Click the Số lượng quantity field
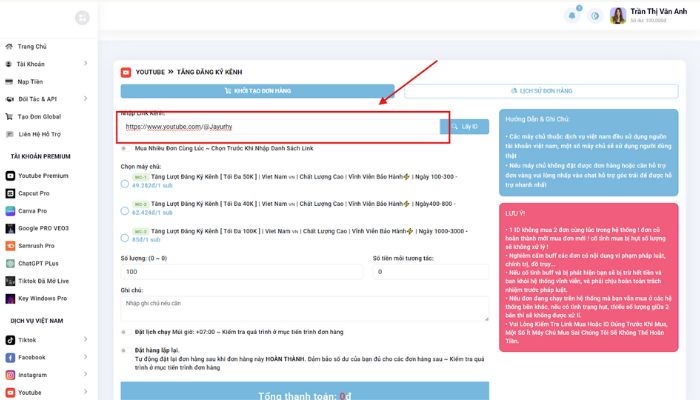The width and height of the screenshot is (700, 400). pos(242,271)
